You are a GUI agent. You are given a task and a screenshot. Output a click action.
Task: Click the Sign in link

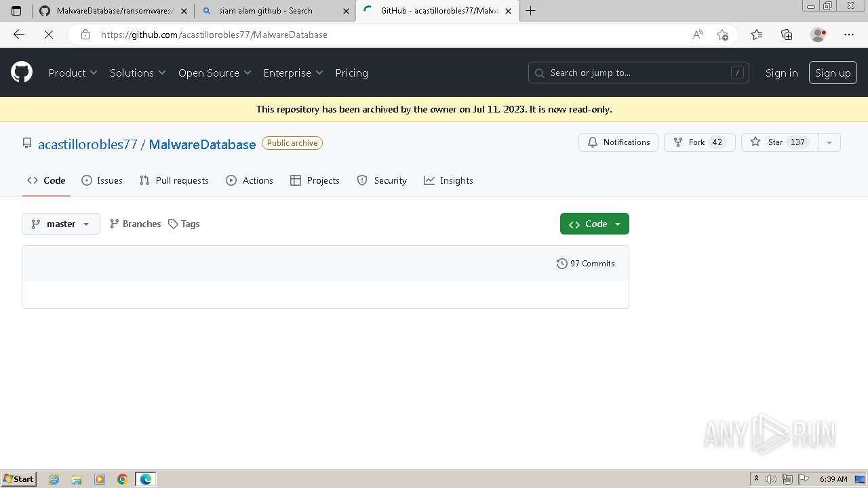click(781, 73)
